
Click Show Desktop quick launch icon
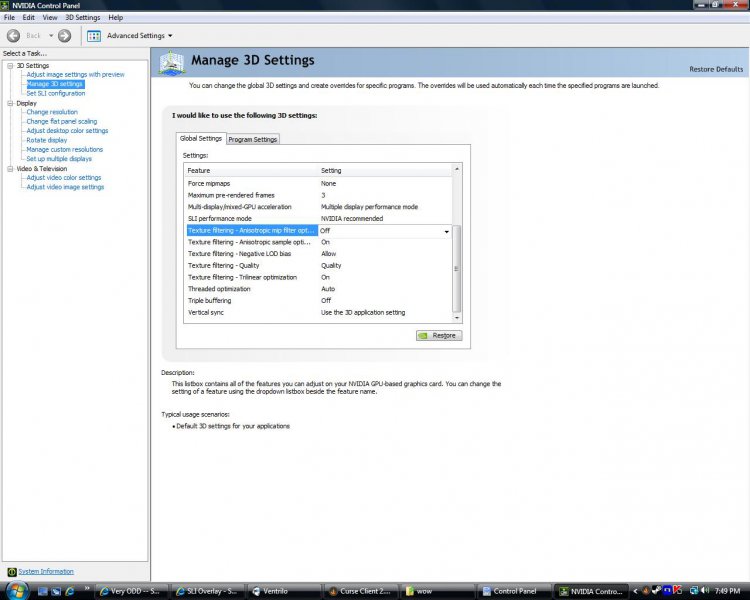(x=43, y=591)
